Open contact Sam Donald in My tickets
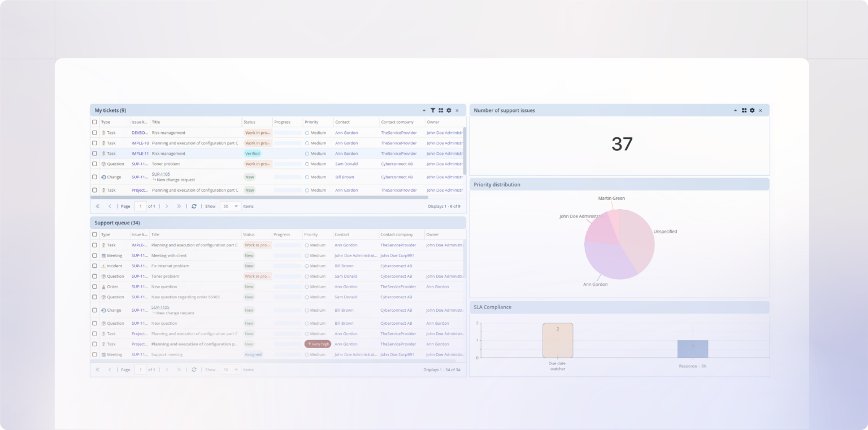 346,164
